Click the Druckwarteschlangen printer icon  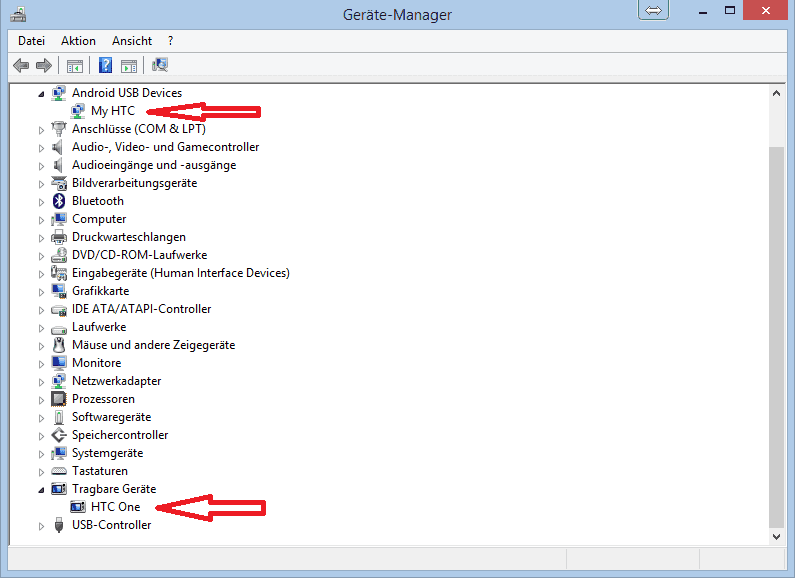pos(59,237)
